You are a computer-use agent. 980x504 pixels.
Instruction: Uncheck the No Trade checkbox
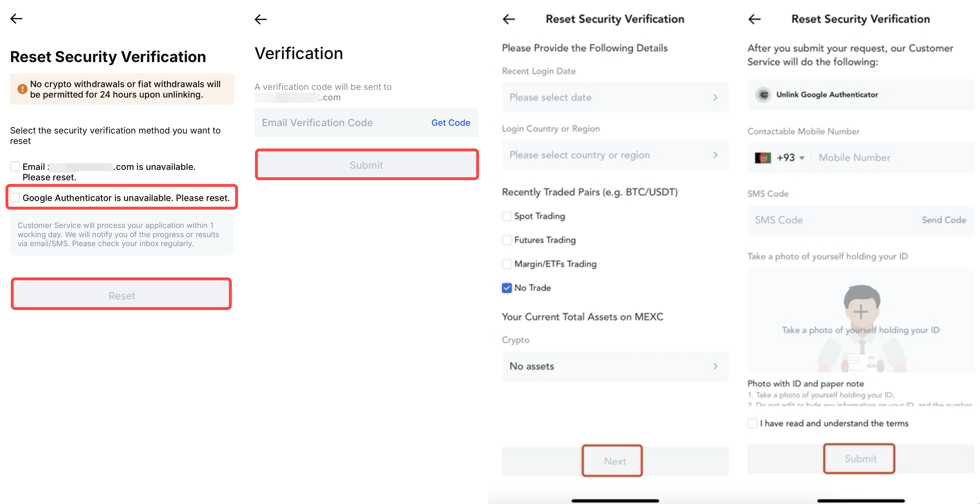(507, 288)
